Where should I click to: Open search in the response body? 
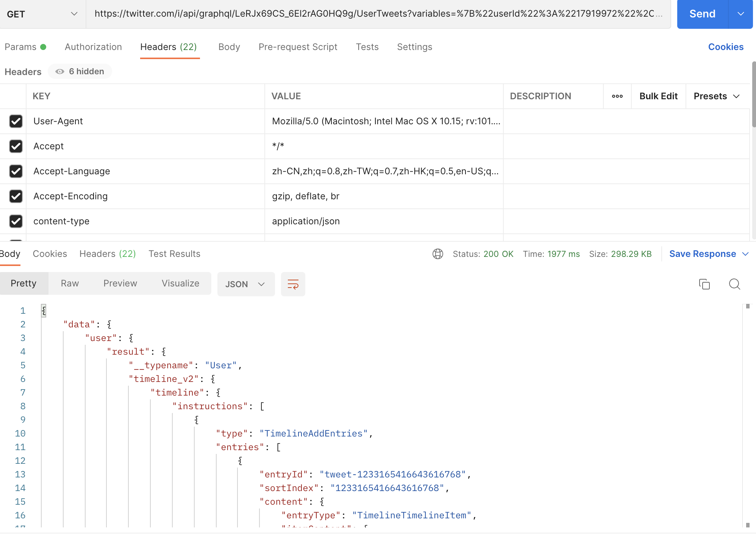coord(734,284)
